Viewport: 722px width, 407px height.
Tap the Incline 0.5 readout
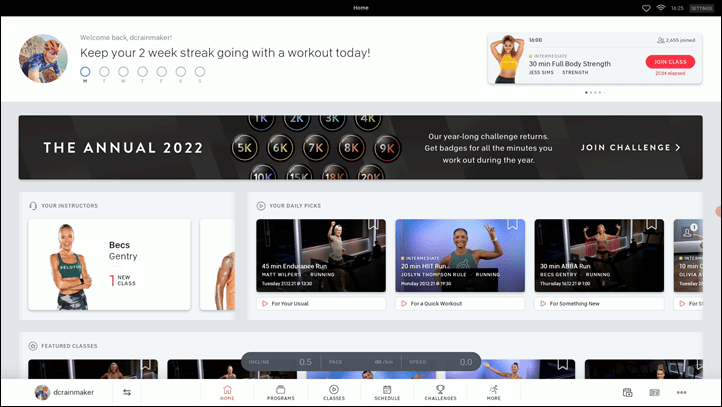point(280,362)
